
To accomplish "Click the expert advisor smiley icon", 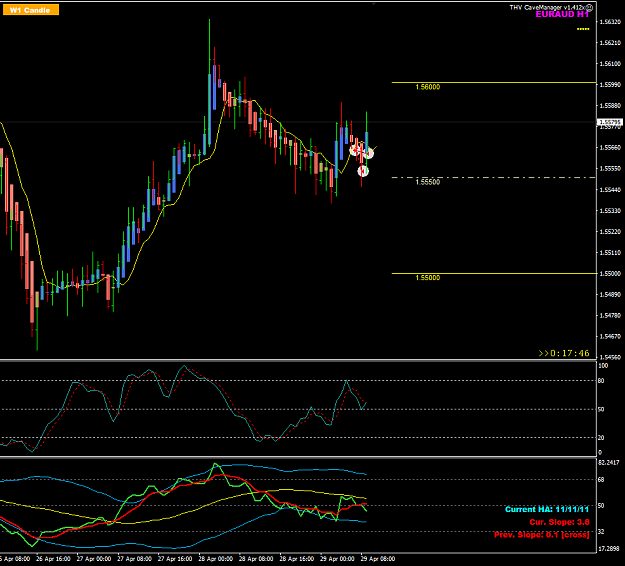I will [589, 7].
